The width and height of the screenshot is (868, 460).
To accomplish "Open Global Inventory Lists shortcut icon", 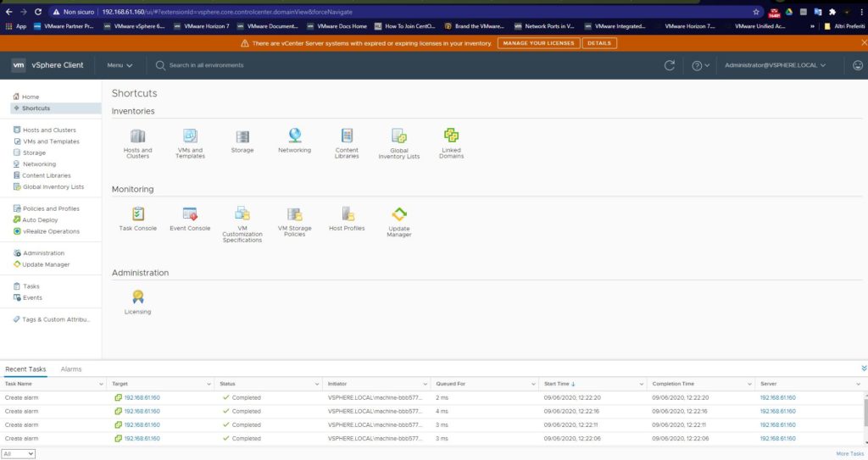I will (399, 136).
